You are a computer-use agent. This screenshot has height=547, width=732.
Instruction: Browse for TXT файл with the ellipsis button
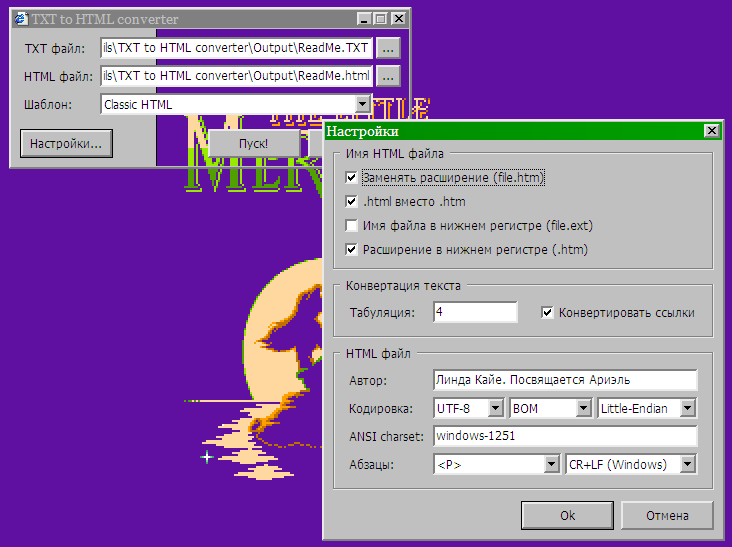[388, 48]
